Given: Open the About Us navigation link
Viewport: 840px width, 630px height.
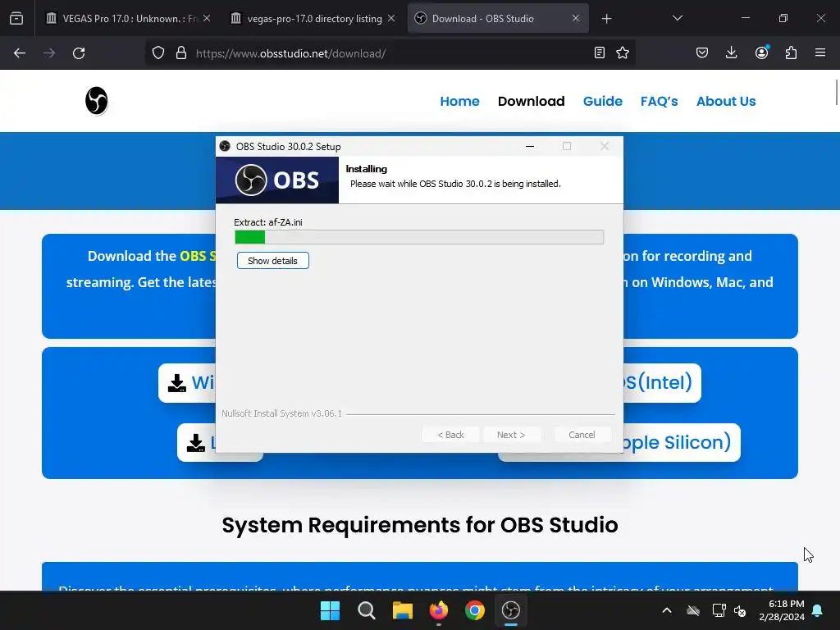Looking at the screenshot, I should pyautogui.click(x=726, y=101).
